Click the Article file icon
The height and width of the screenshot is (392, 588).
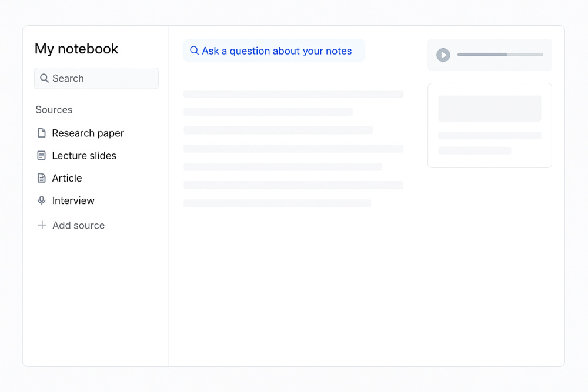[42, 178]
